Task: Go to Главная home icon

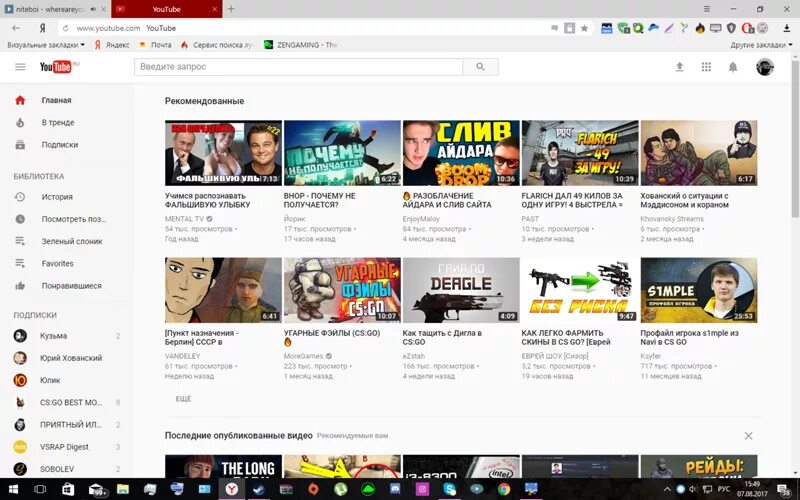Action: 20,100
